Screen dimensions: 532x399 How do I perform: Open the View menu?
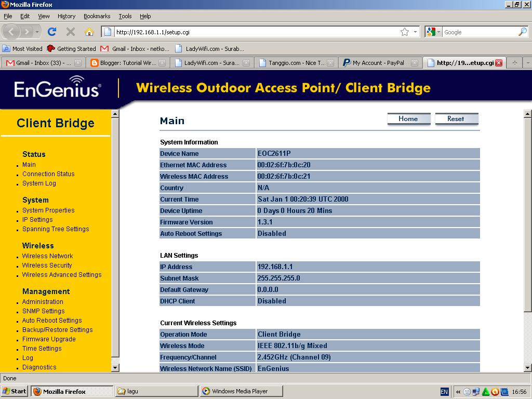tap(44, 16)
